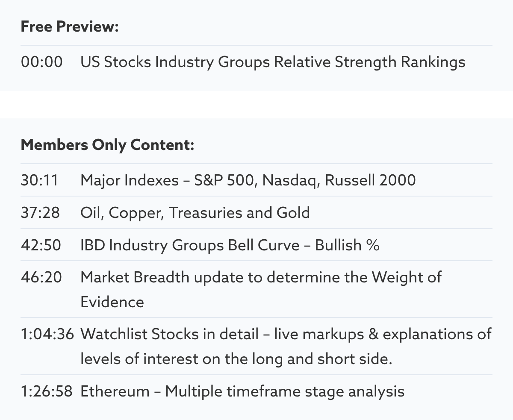Click the Bullish % text
513x420 pixels.
347,245
